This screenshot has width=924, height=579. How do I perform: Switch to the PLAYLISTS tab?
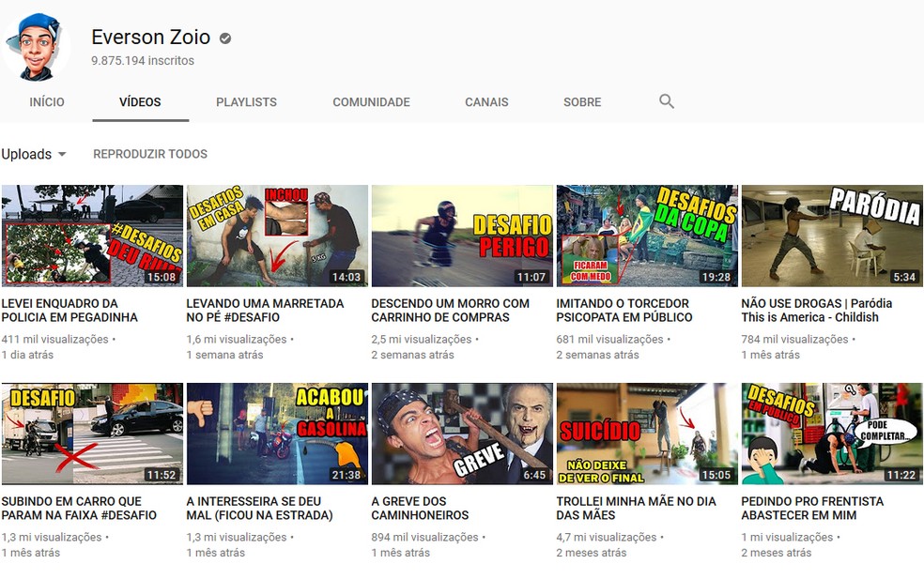[x=246, y=101]
